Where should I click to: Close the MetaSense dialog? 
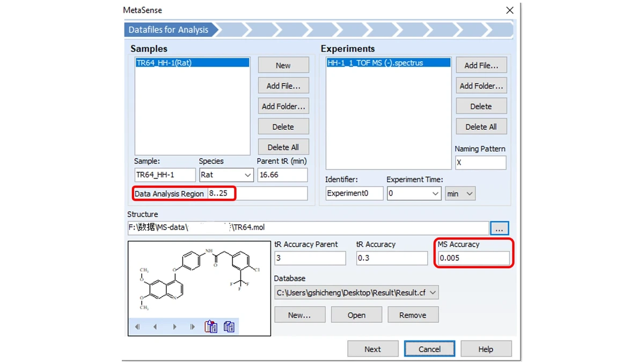coord(510,10)
